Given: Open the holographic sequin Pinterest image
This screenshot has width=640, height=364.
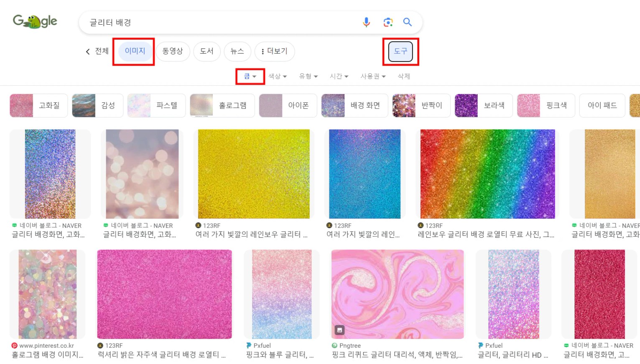Looking at the screenshot, I should tap(48, 294).
